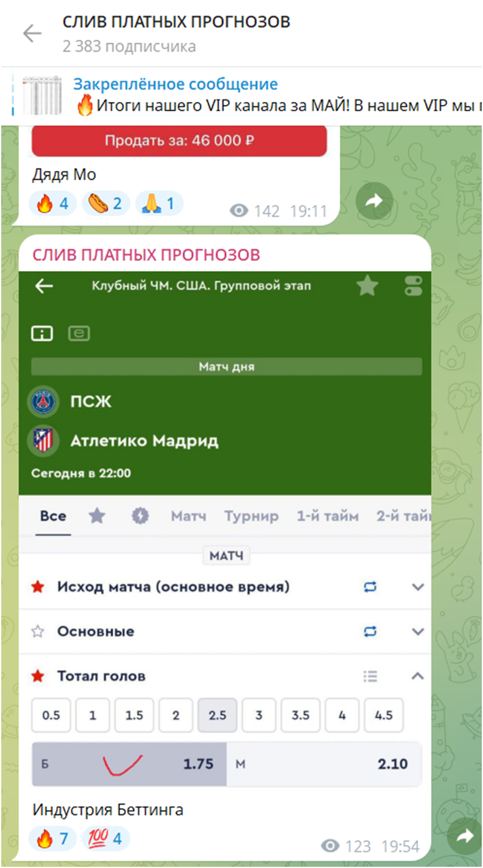
Task: Add fire reaction with count 4
Action: pyautogui.click(x=52, y=203)
